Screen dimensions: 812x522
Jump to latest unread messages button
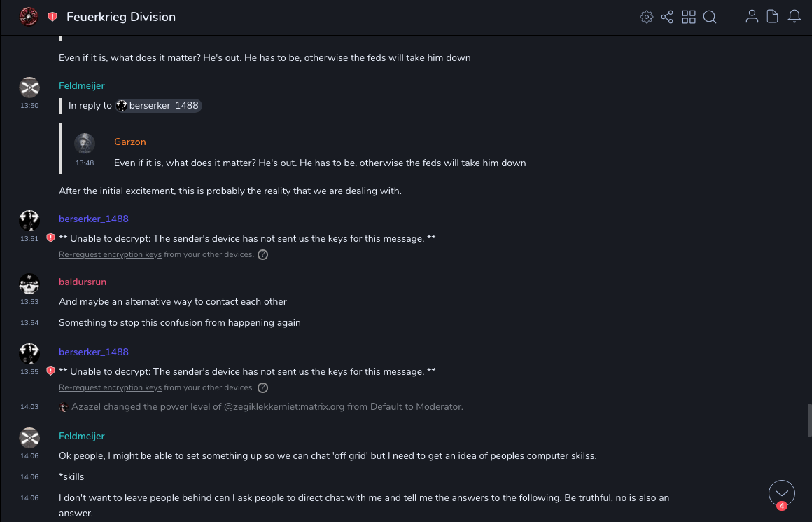[x=782, y=493]
